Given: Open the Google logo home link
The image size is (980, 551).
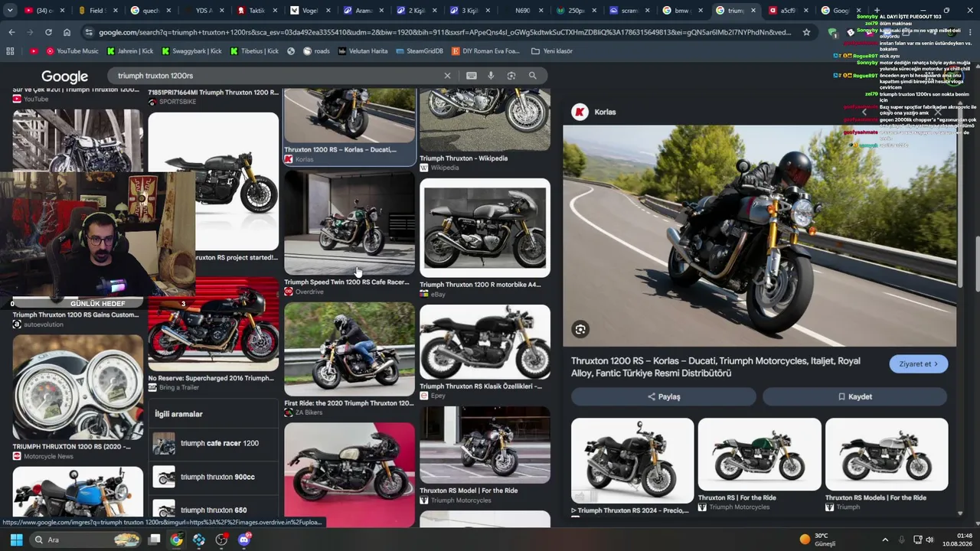Looking at the screenshot, I should (x=64, y=77).
